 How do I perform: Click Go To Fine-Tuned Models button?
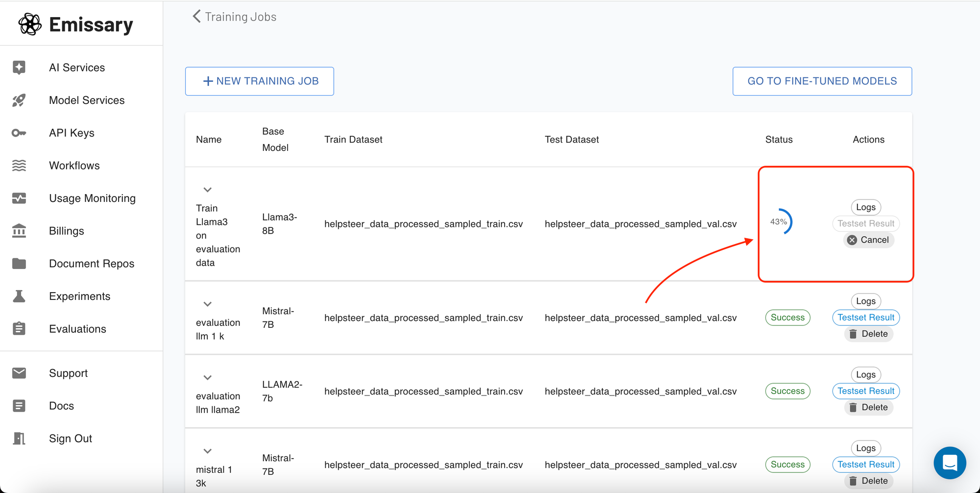point(822,81)
